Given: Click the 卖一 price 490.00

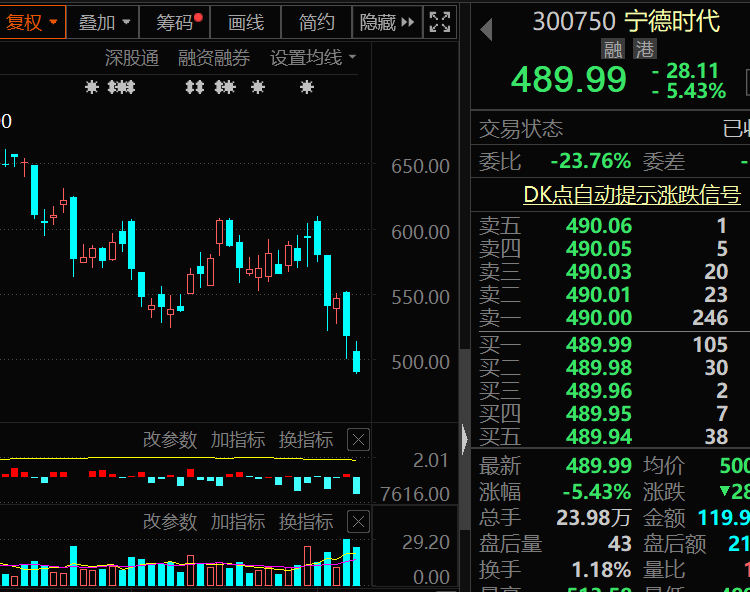Looking at the screenshot, I should pyautogui.click(x=598, y=318).
